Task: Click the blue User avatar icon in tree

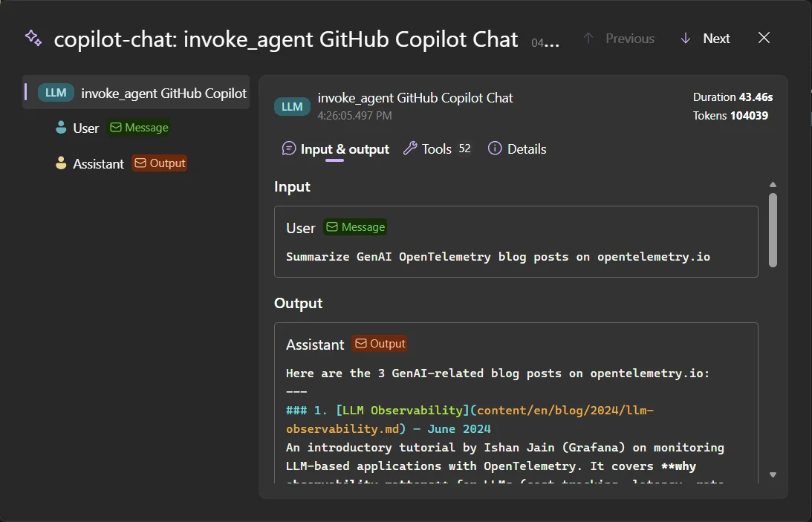Action: [61, 127]
